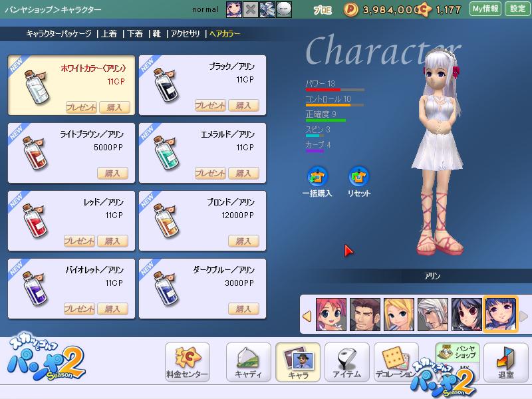Select the black-haired red-eyed girl portrait
532x399 pixels.
pyautogui.click(x=467, y=315)
